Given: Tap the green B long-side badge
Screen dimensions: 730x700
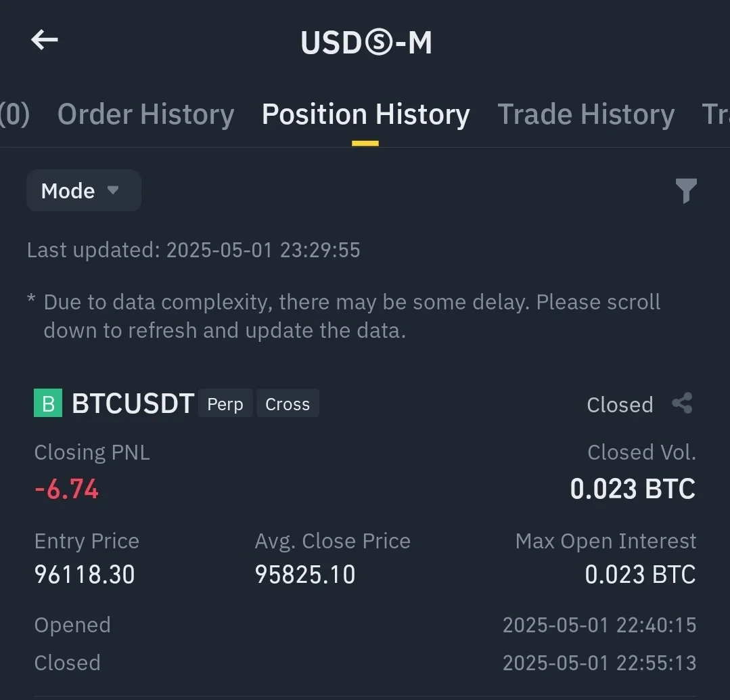Looking at the screenshot, I should click(48, 403).
